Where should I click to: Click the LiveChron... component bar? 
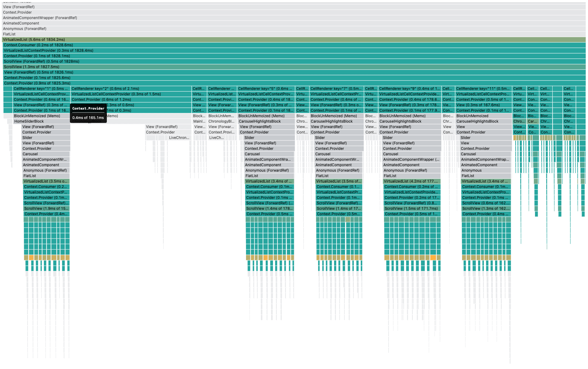[179, 138]
